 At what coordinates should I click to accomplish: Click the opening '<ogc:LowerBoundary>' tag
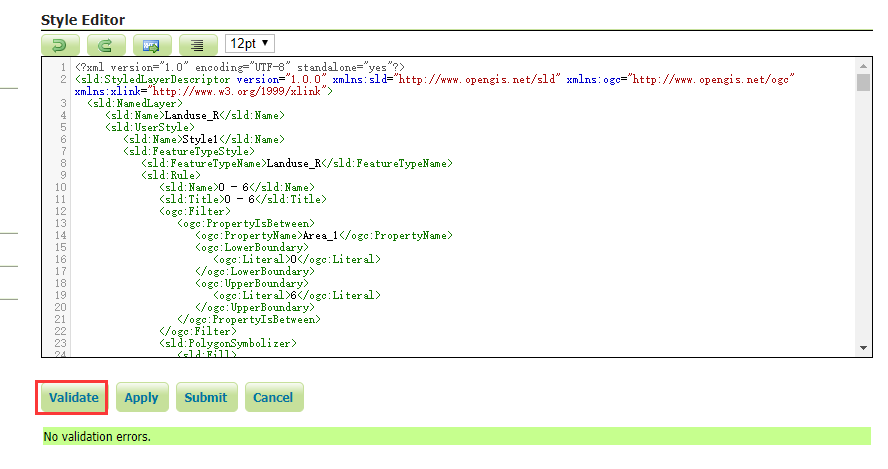click(x=252, y=248)
